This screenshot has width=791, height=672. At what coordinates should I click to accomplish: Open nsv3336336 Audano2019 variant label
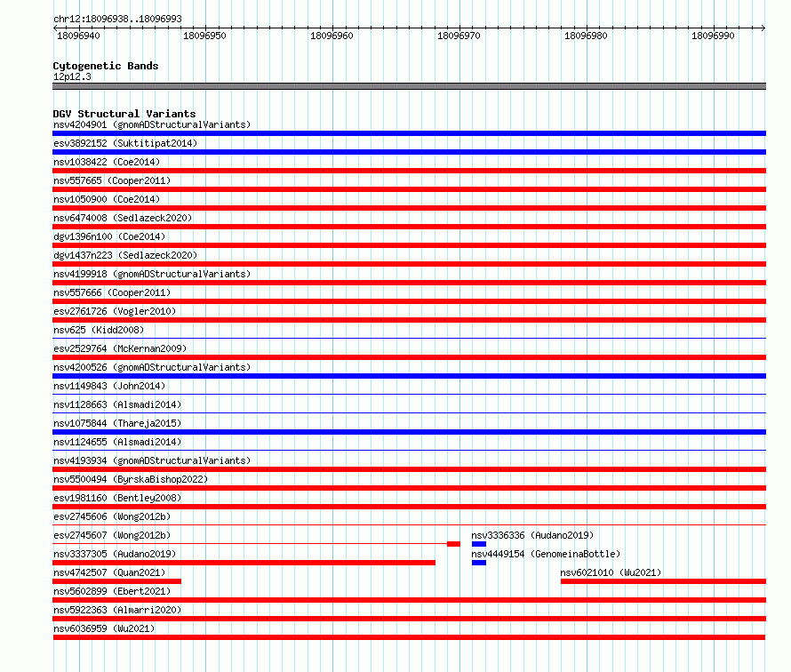(532, 535)
